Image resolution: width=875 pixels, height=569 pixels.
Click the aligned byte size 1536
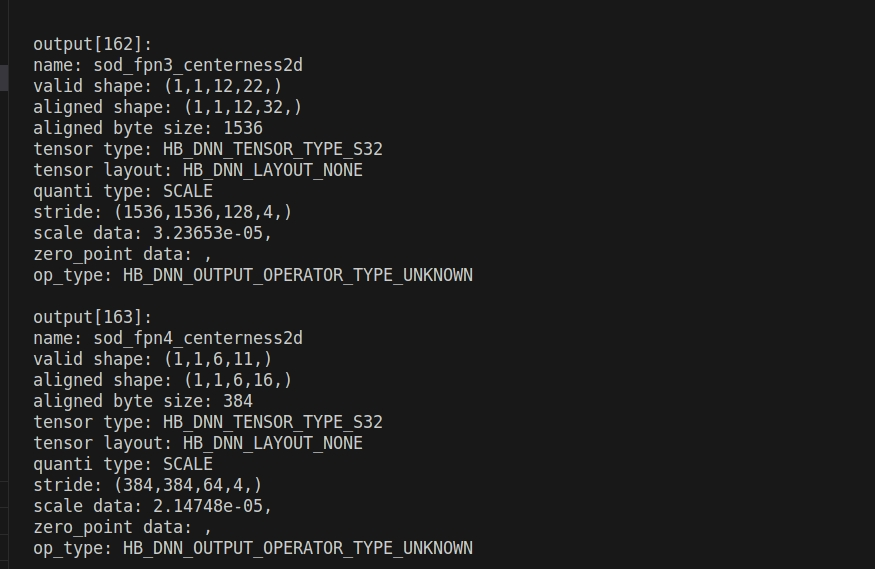pyautogui.click(x=243, y=128)
